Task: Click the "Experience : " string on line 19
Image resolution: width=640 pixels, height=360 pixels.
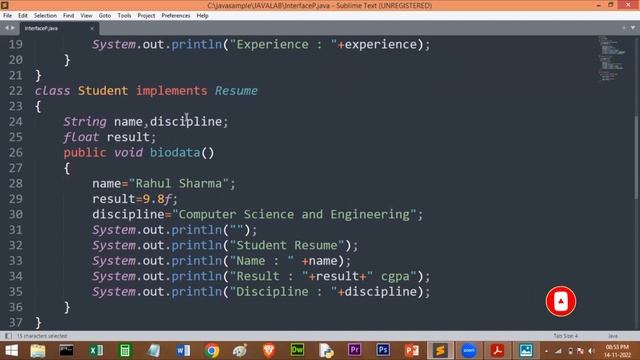Action: pyautogui.click(x=283, y=44)
